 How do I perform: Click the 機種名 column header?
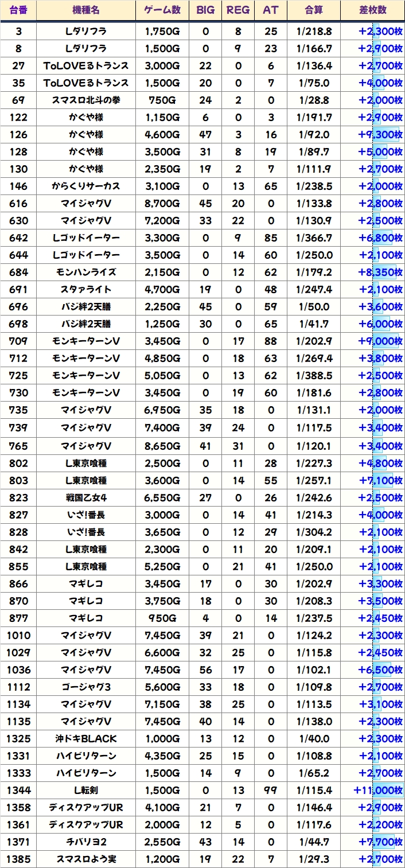coord(86,10)
